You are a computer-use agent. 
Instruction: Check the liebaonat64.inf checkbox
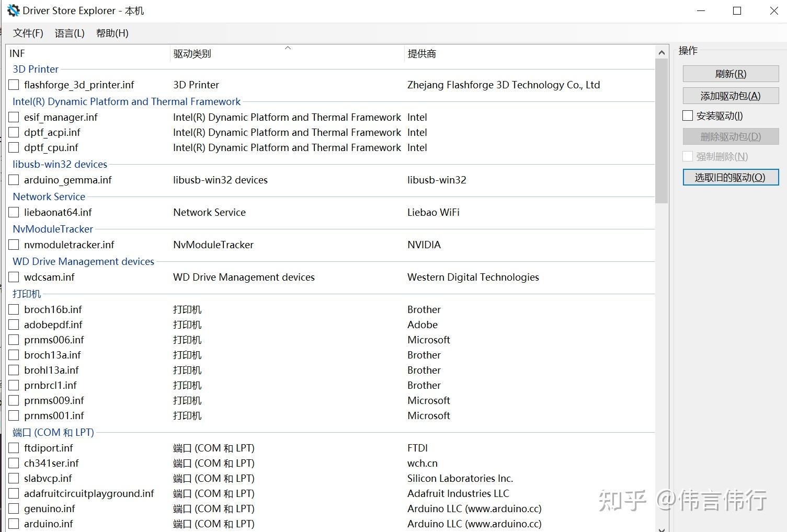13,212
